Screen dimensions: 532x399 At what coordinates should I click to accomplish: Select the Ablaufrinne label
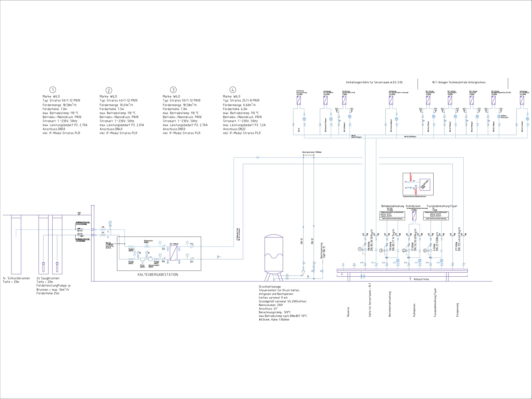point(421,279)
